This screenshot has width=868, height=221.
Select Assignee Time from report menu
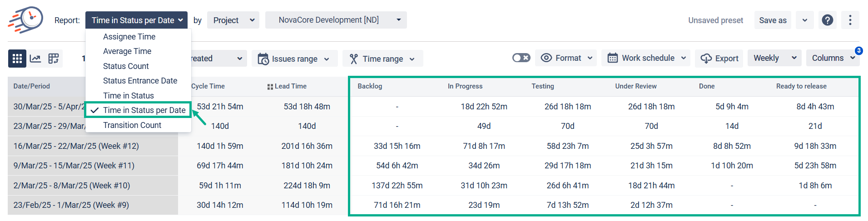(x=129, y=37)
